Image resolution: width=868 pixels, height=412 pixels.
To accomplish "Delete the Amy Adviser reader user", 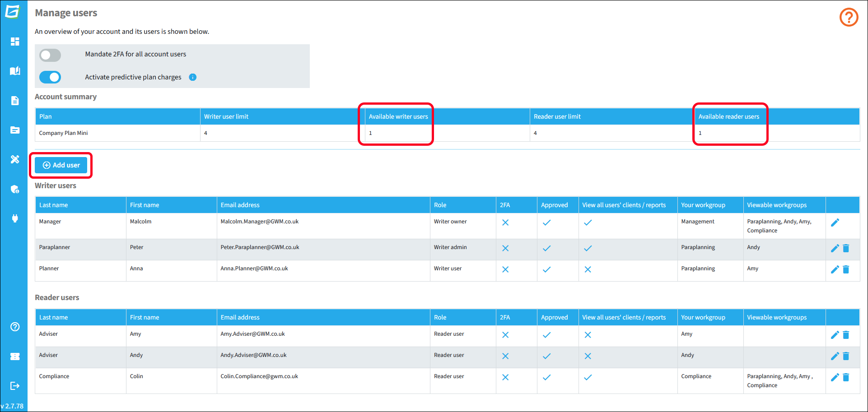I will 846,335.
